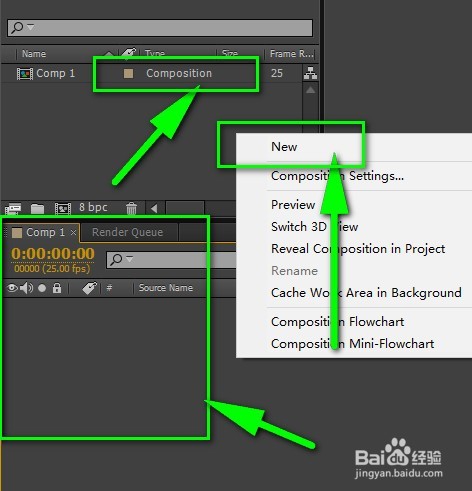Close the Comp 1 timeline tab
This screenshot has width=472, height=491.
[73, 232]
